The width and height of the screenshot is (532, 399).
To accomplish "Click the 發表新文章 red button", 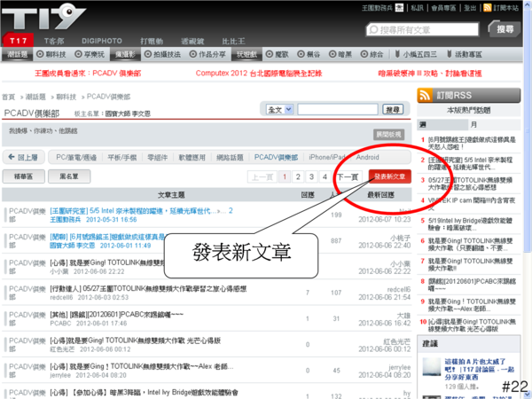I will click(x=389, y=176).
